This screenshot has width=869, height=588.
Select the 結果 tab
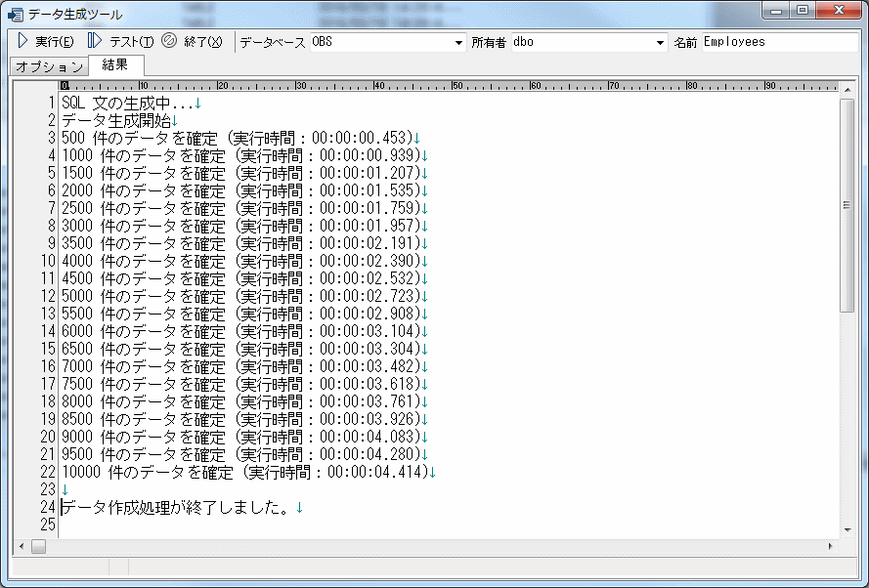[115, 65]
